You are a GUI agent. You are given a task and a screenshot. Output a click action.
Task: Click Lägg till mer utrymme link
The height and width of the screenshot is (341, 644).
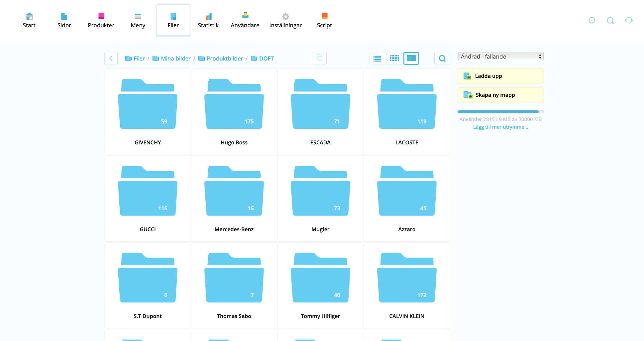pos(501,127)
